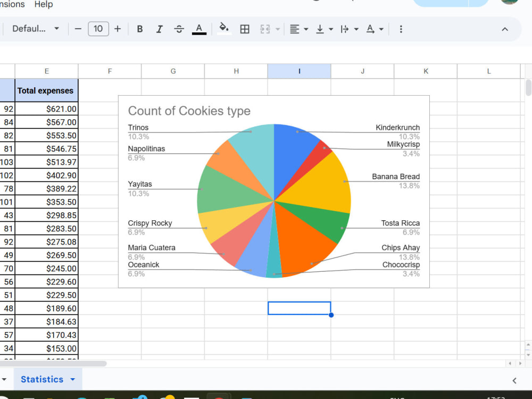Select the cell containing $621.00
The height and width of the screenshot is (399, 532).
tap(47, 109)
